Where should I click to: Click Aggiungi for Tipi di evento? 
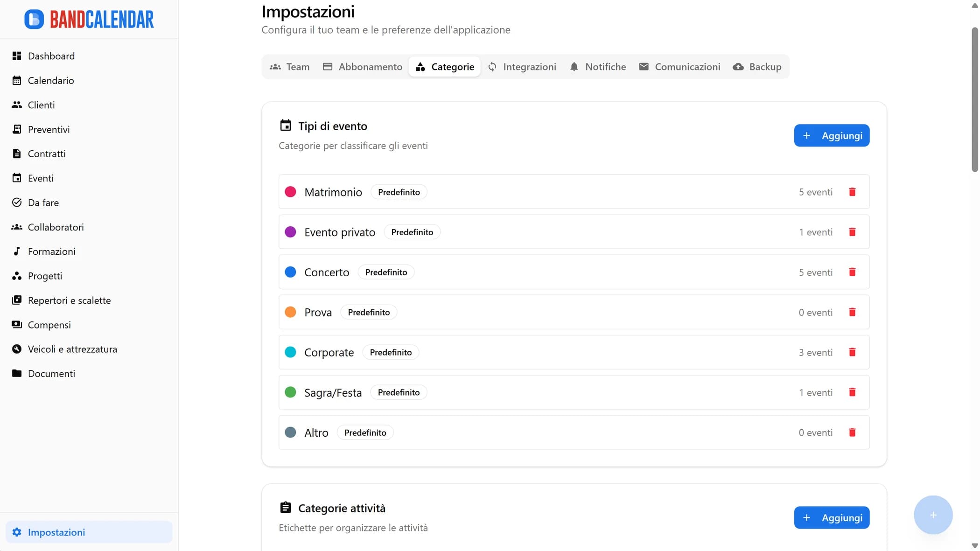[x=832, y=135]
